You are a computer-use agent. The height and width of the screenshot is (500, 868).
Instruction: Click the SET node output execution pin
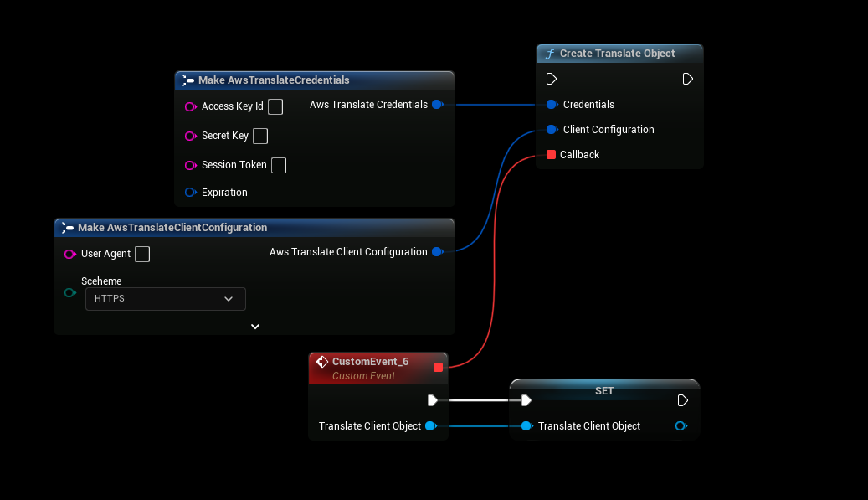683,400
